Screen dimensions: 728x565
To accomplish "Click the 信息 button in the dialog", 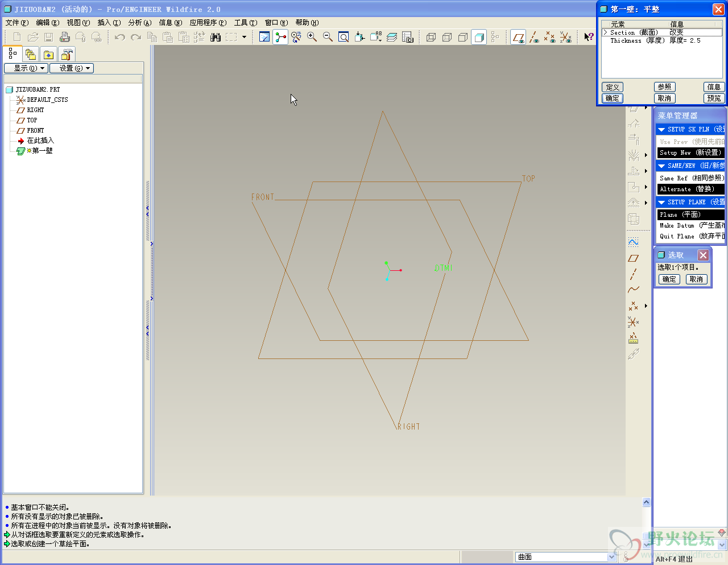I will [x=714, y=87].
